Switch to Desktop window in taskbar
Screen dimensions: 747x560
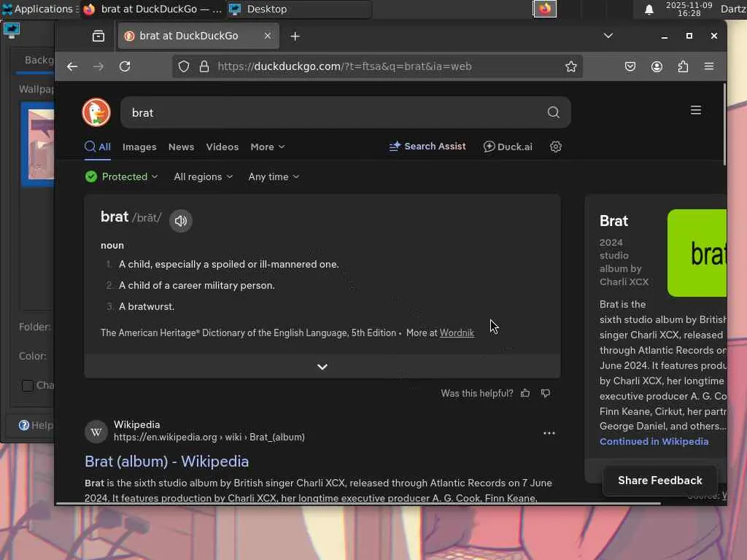point(298,9)
